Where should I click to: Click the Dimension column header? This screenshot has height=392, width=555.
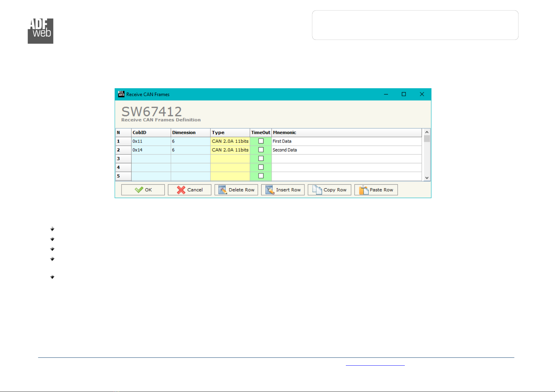coord(190,133)
